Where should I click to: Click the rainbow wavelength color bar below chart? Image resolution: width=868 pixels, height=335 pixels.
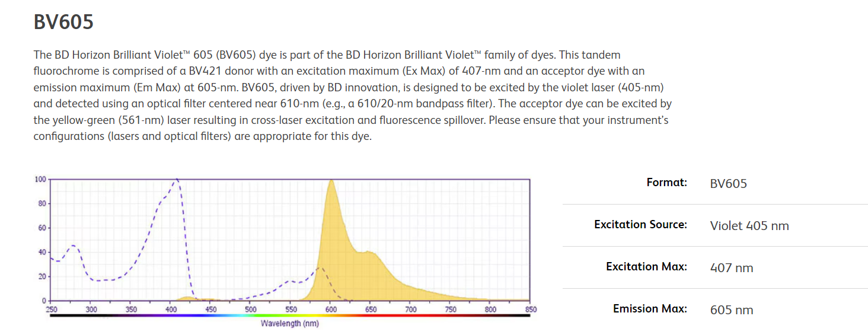click(x=290, y=315)
